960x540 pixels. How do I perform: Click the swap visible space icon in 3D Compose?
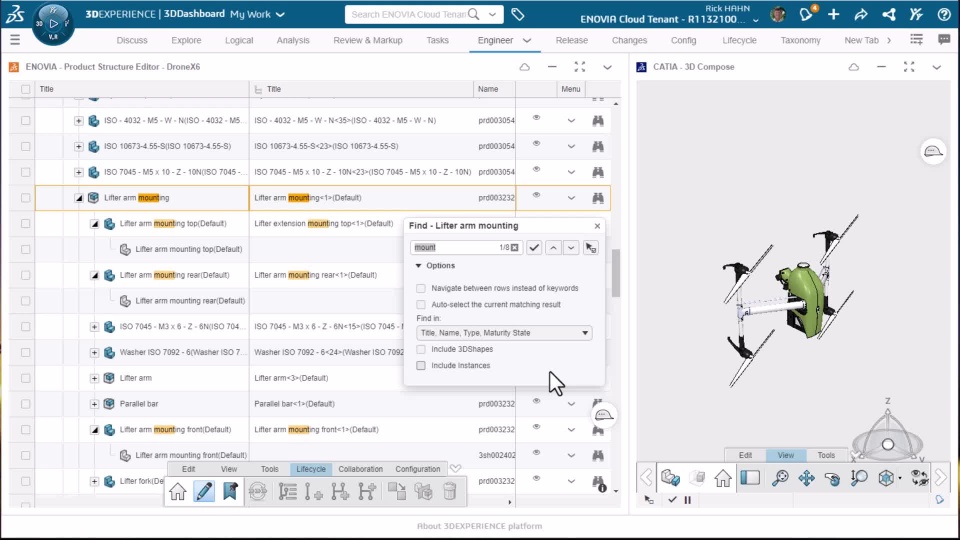coord(919,478)
